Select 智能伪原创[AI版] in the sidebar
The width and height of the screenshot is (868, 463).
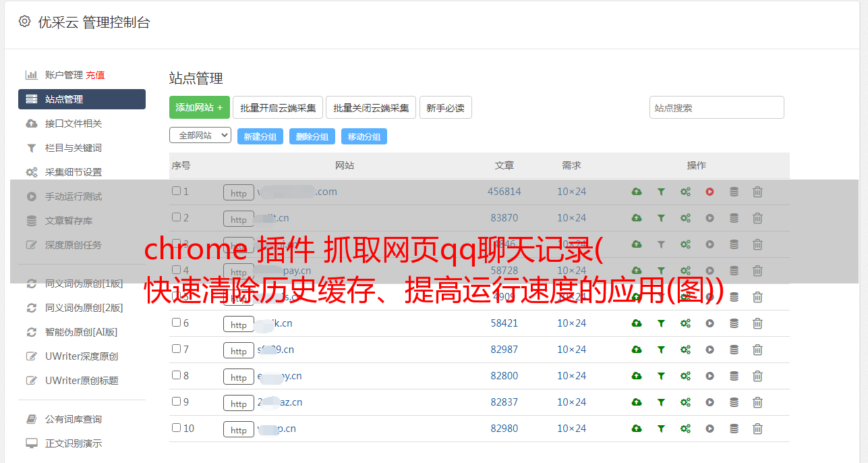pos(81,332)
